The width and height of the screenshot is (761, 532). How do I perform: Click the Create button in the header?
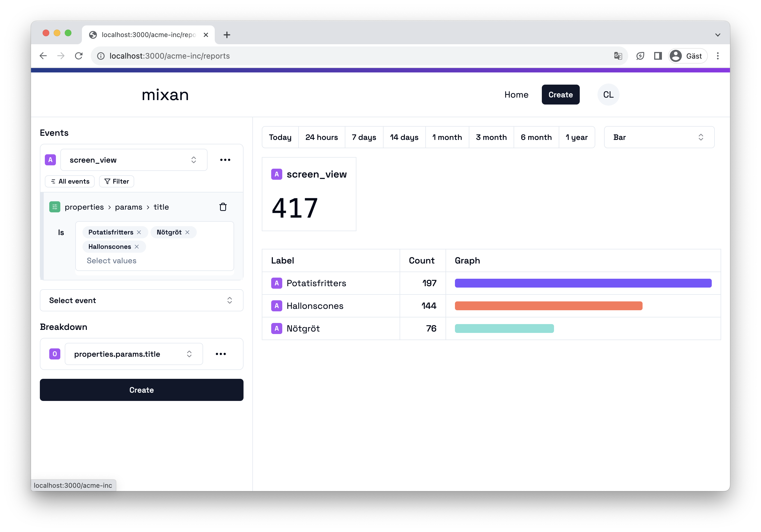560,95
